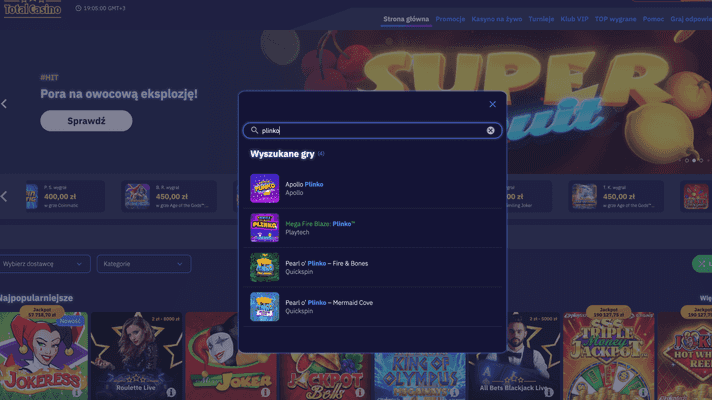Click the Sprawdź banner button
Screen dimensions: 712x400
coord(86,121)
